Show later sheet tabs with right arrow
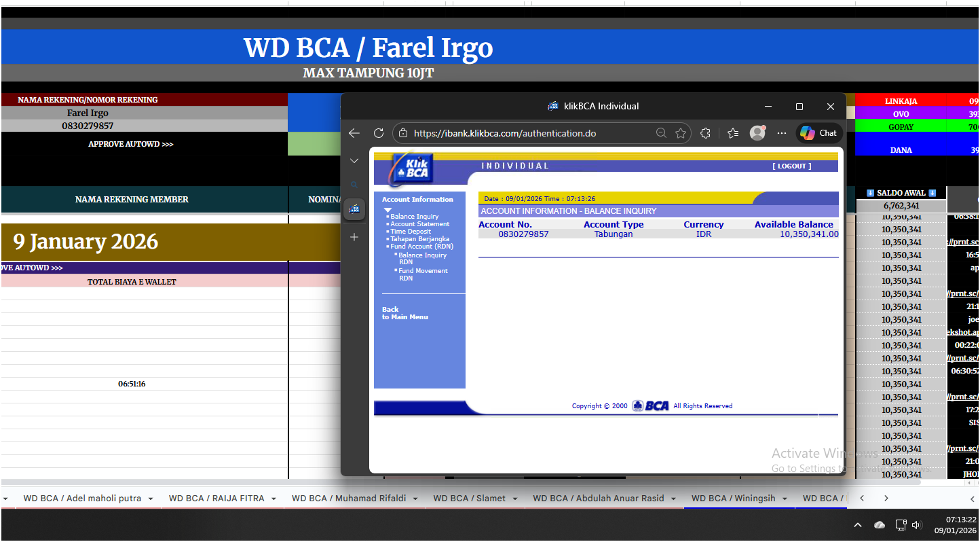The width and height of the screenshot is (980, 542). click(886, 499)
